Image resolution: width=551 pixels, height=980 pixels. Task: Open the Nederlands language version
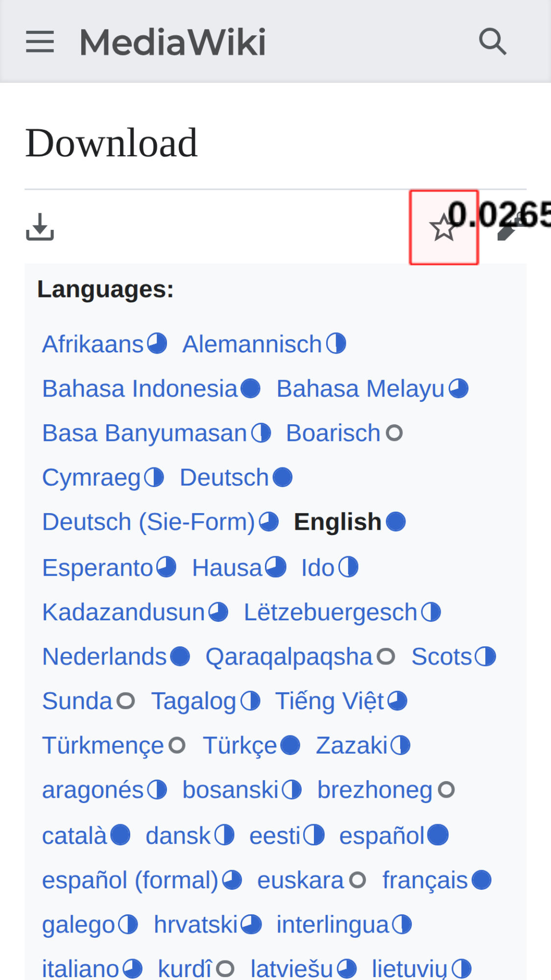(104, 657)
